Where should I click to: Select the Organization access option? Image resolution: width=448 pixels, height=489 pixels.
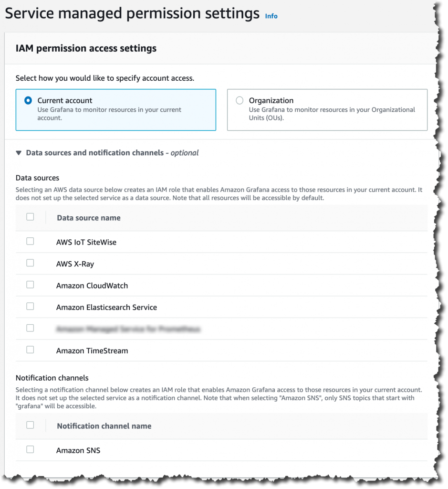click(x=240, y=100)
